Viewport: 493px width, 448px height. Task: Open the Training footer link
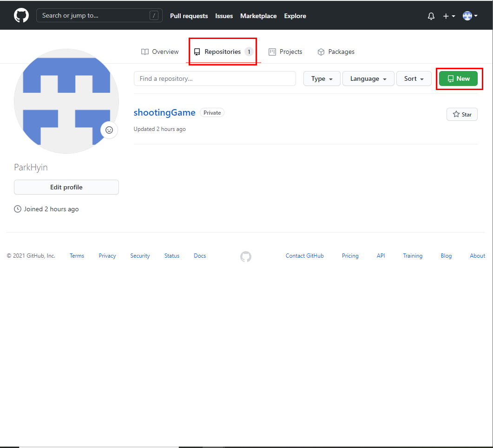coord(413,256)
